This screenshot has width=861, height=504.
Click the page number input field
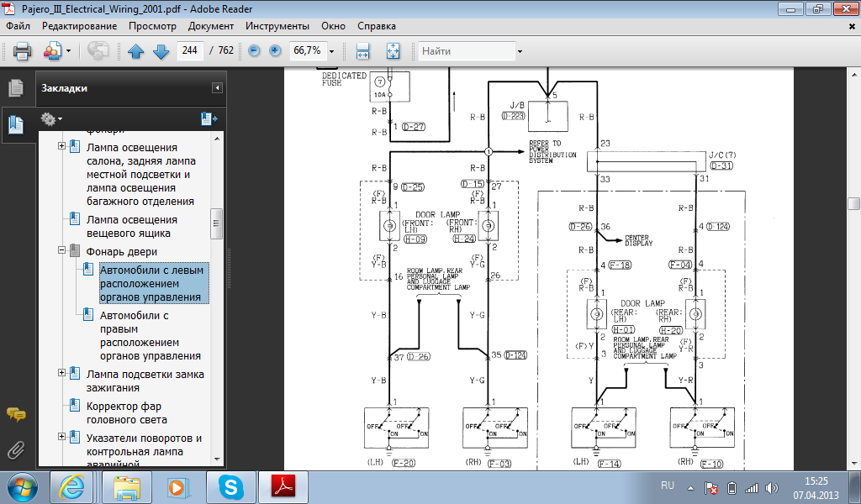(x=189, y=51)
